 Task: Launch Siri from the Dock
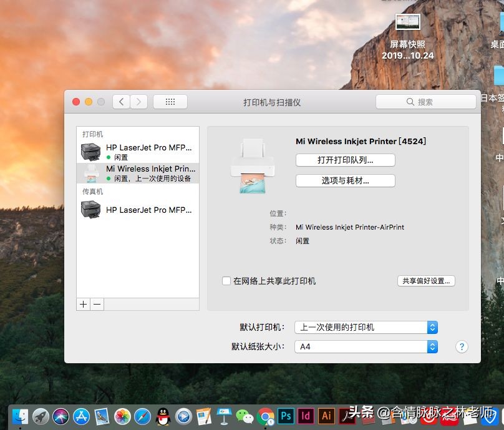click(x=61, y=416)
